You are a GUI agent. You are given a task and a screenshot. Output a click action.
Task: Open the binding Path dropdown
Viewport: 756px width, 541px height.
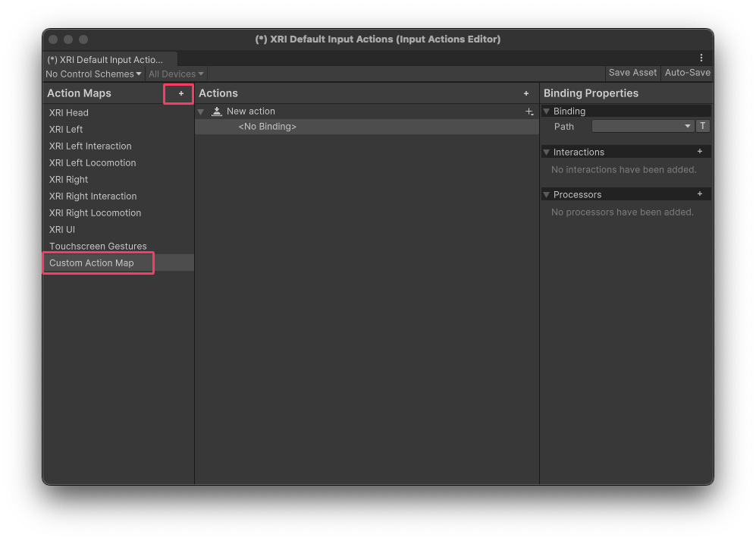(642, 127)
